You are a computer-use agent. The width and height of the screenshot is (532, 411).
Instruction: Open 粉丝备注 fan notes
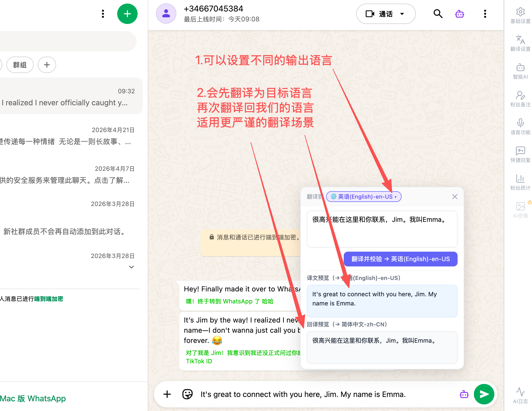tap(520, 99)
